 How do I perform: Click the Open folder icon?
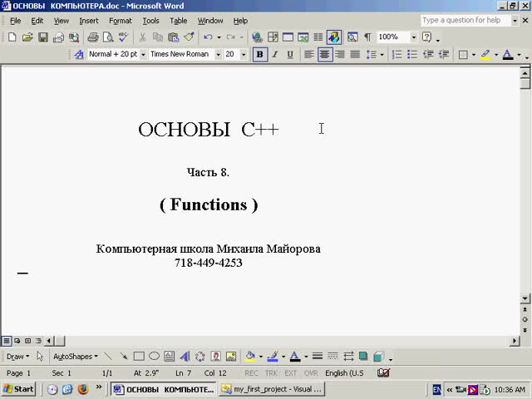[x=27, y=37]
